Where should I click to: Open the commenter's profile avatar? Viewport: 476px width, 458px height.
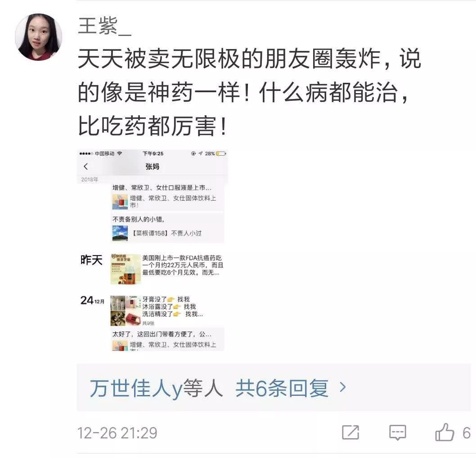pyautogui.click(x=39, y=37)
